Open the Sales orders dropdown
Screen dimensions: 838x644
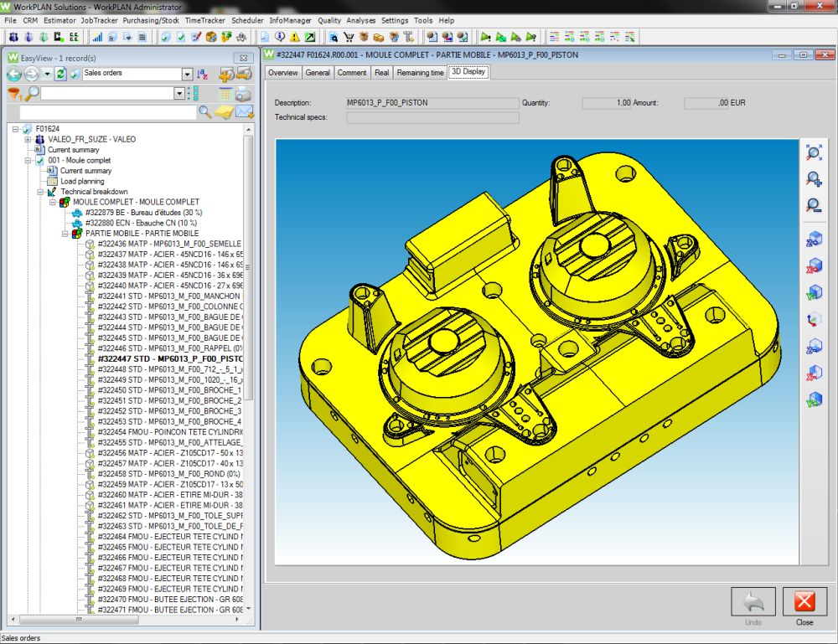(187, 74)
